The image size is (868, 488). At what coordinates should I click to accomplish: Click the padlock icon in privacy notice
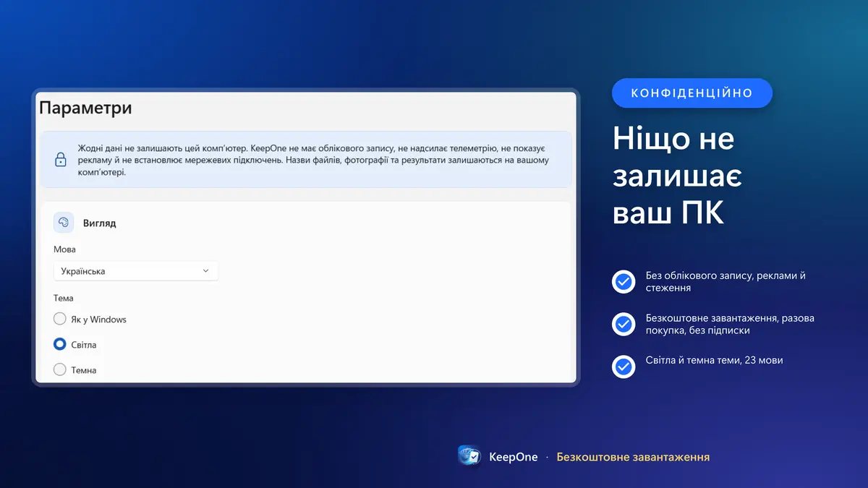61,159
